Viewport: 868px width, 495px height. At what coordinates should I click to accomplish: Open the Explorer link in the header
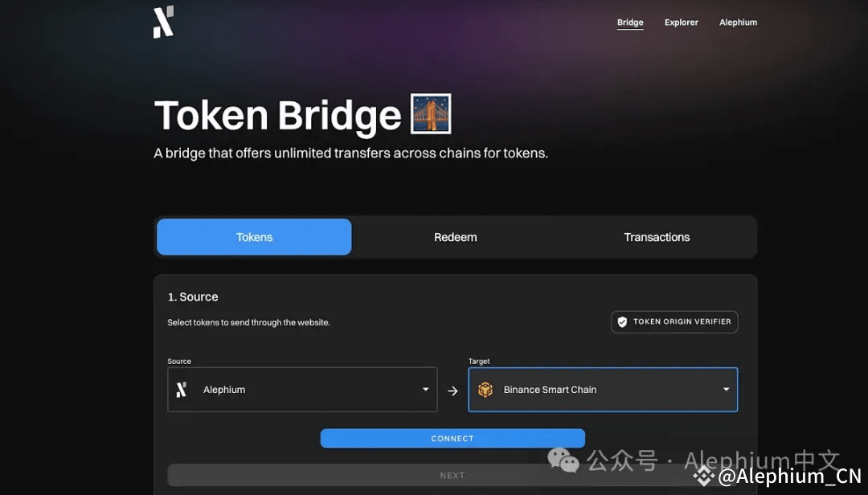682,22
